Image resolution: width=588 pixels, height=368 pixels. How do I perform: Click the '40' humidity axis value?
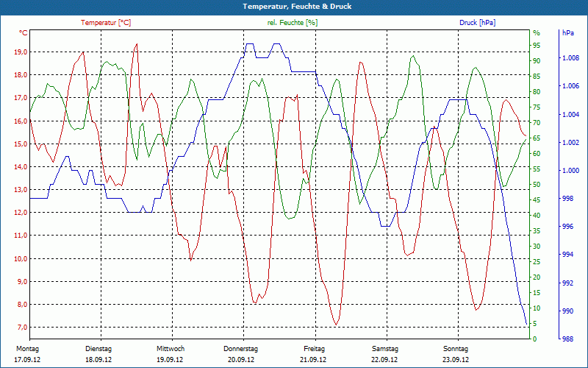[537, 216]
